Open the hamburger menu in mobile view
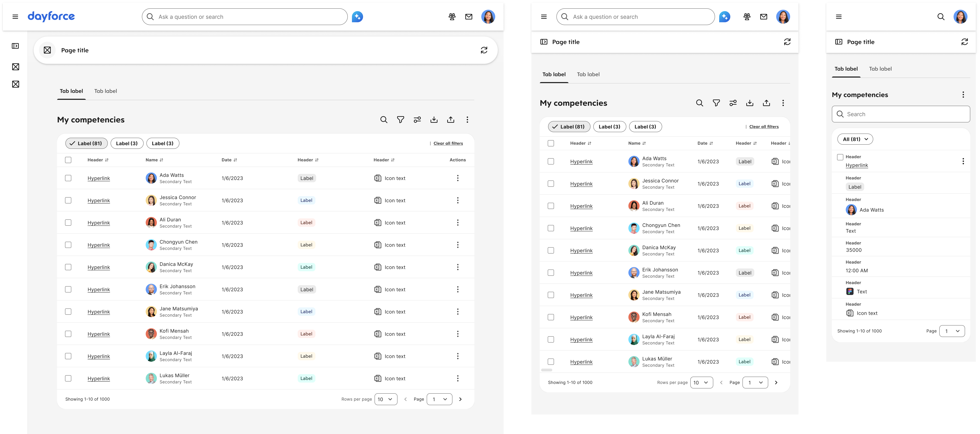Viewport: 980px width, 434px height. coord(839,17)
